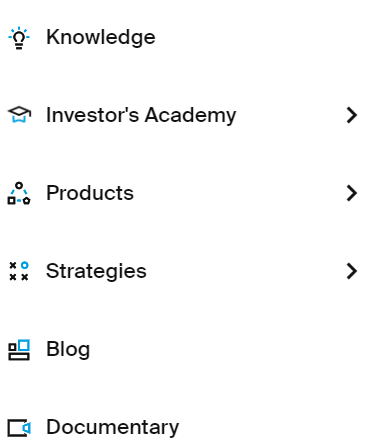The height and width of the screenshot is (444, 366).
Task: Select the blue square in the Blog icon
Action: point(24,345)
